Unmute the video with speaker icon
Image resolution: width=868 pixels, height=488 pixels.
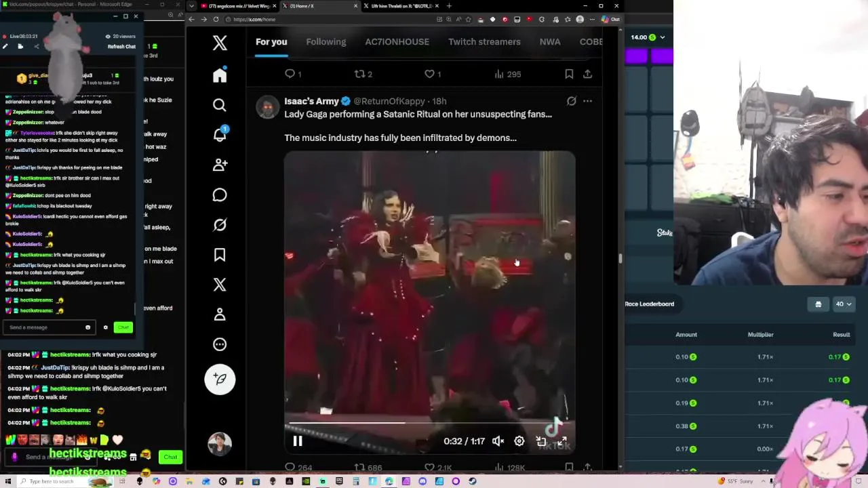coord(498,441)
